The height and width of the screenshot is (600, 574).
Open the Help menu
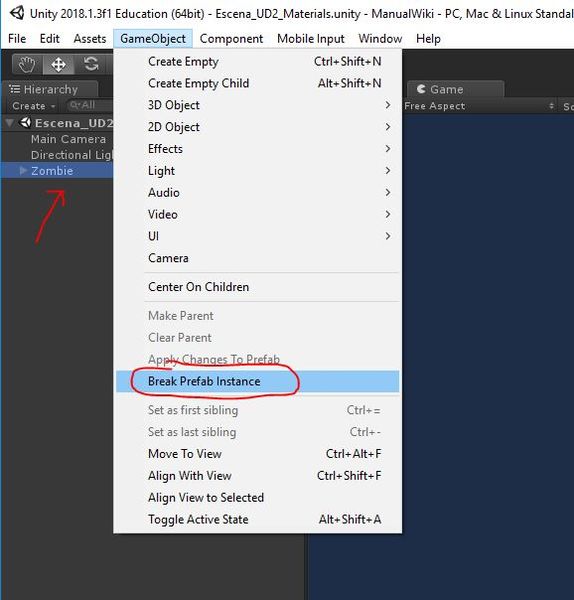click(428, 39)
